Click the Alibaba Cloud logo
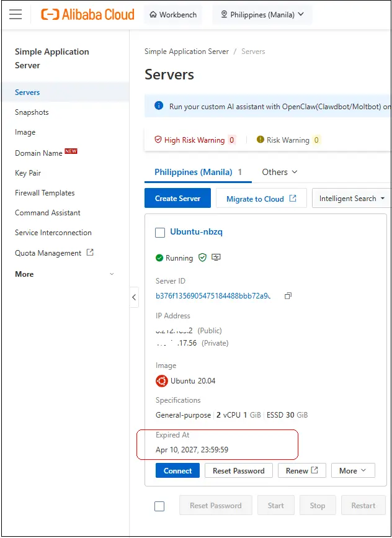392x538 pixels. (87, 14)
